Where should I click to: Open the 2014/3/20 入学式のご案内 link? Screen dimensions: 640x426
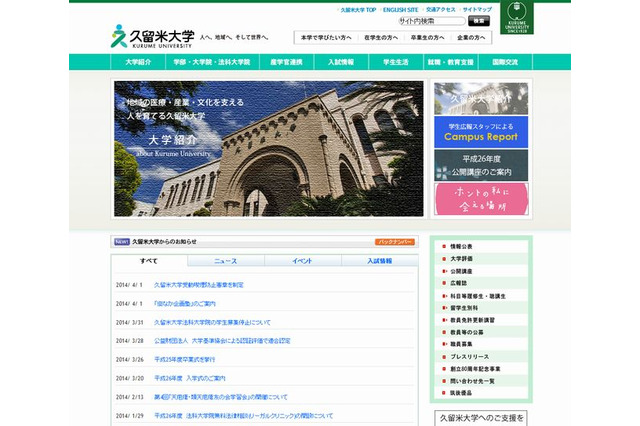pyautogui.click(x=190, y=378)
